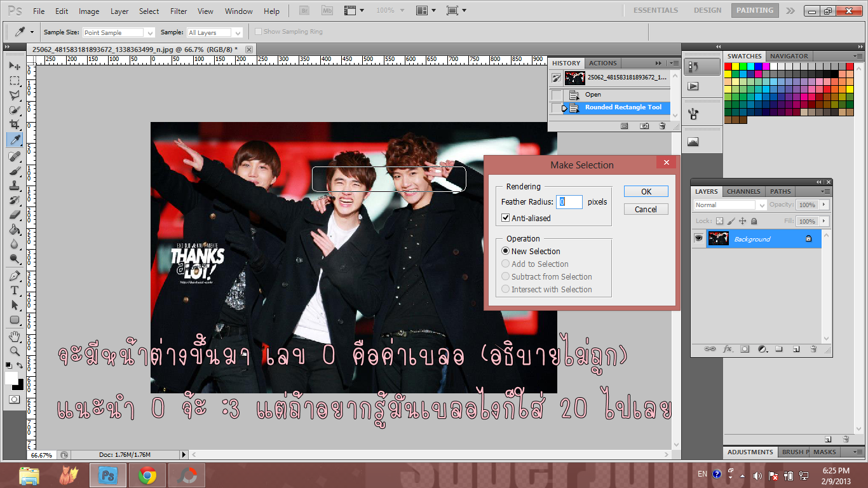Screen dimensions: 868x488
Task: Cancel the Make Selection dialog
Action: pyautogui.click(x=646, y=209)
